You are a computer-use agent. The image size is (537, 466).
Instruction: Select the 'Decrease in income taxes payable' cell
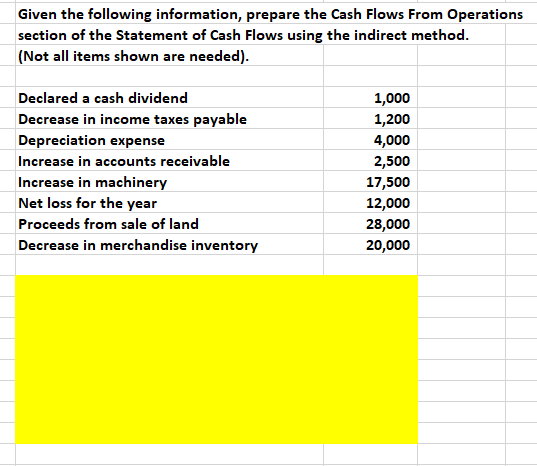(169, 119)
